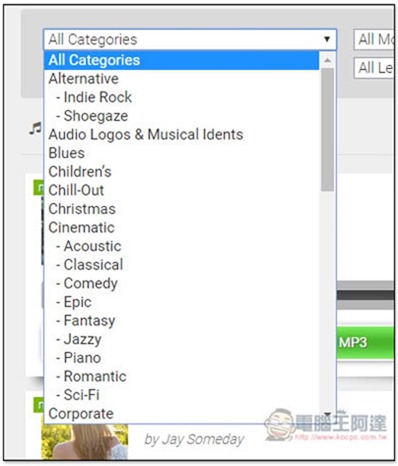Click the dropdown list scroll-up arrow

coord(327,61)
